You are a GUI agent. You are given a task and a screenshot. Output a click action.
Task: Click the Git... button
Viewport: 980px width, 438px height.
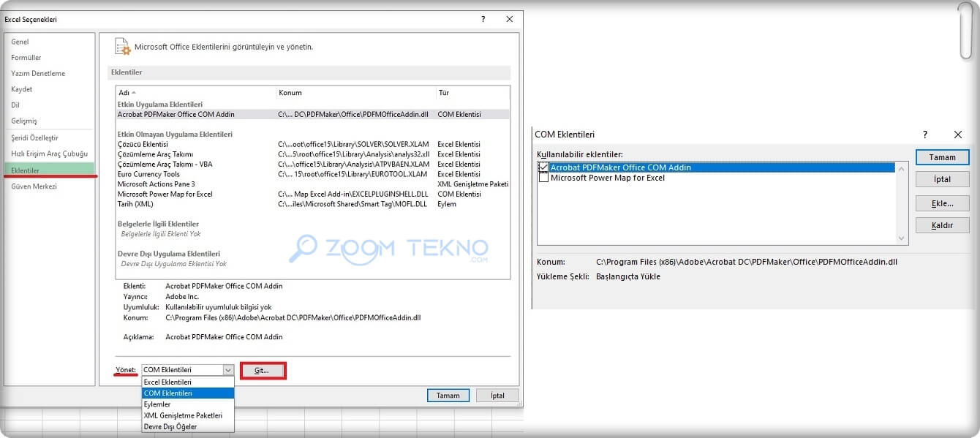[263, 371]
